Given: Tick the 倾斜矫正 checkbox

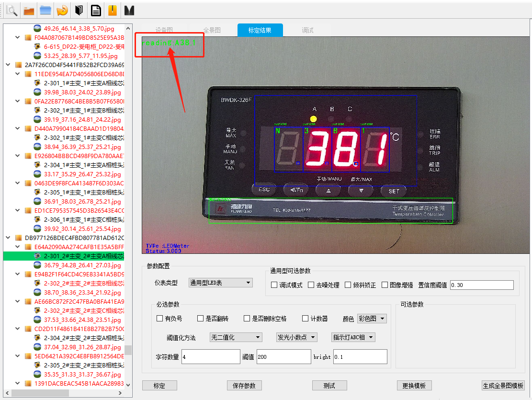Looking at the screenshot, I should pos(348,285).
